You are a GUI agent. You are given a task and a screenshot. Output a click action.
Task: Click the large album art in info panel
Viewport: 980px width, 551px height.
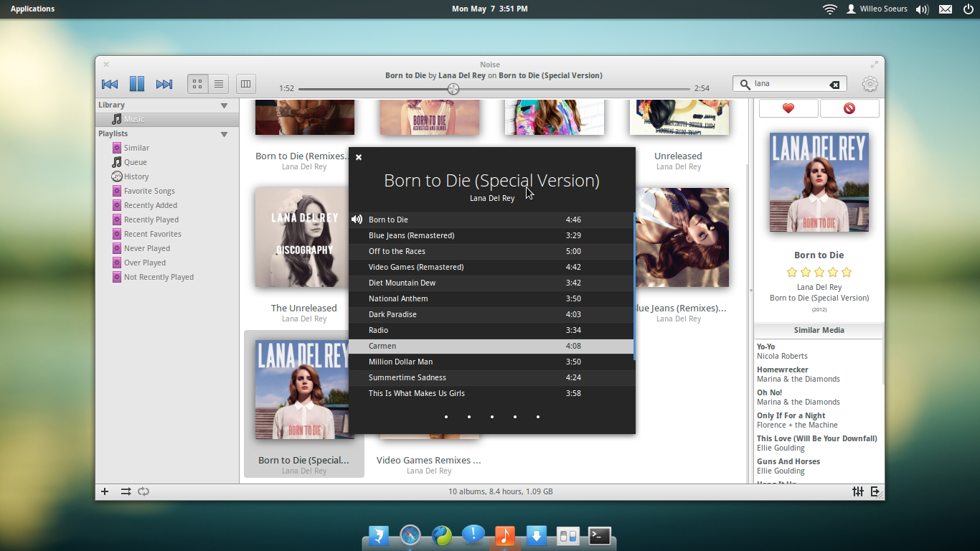[819, 182]
